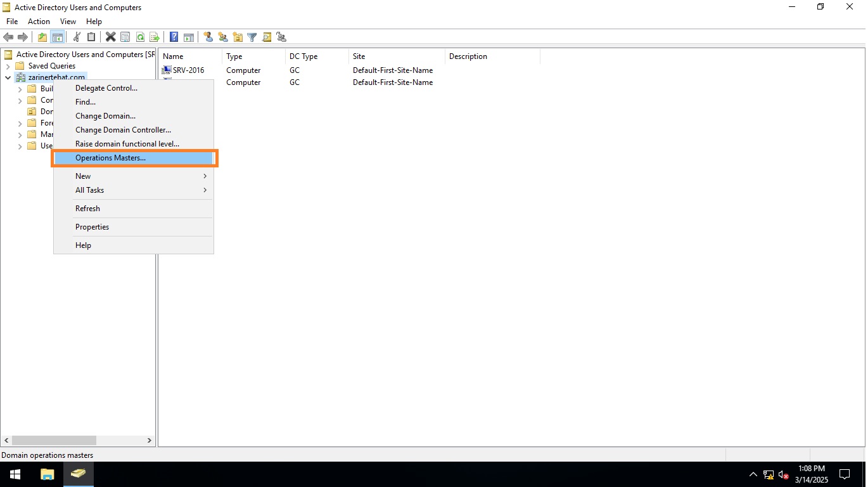The height and width of the screenshot is (487, 868).
Task: Click tree pane scrollbar right arrow
Action: point(150,440)
